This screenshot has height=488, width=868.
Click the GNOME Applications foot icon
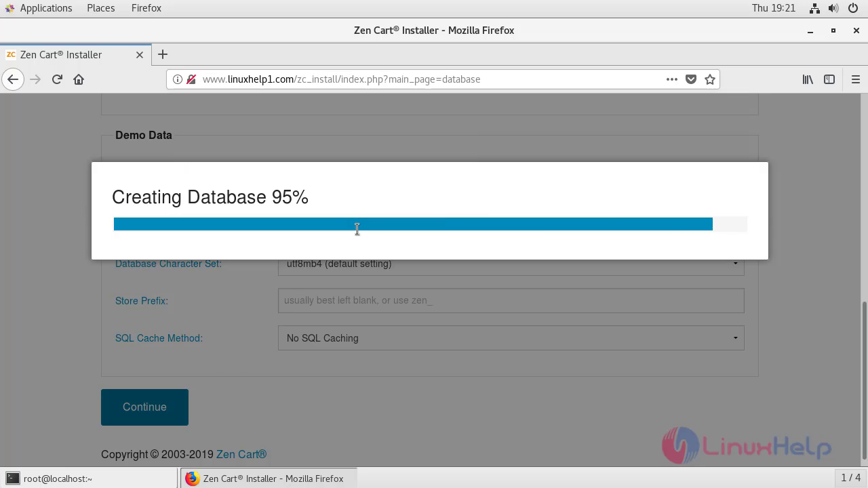pyautogui.click(x=9, y=8)
